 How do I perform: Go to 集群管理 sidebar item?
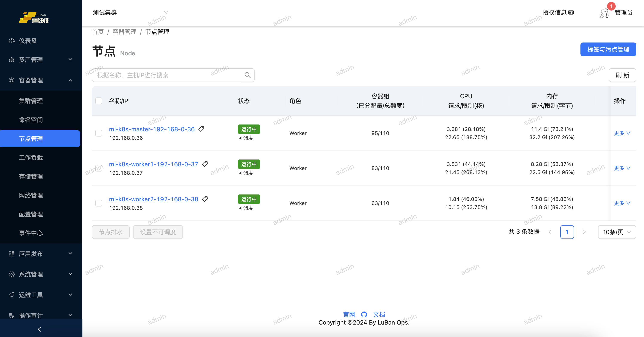click(31, 101)
